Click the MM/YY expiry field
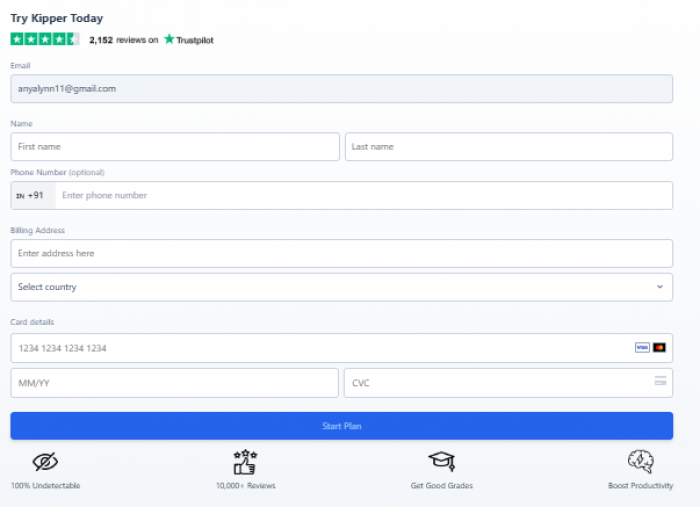This screenshot has width=700, height=507. (x=175, y=383)
